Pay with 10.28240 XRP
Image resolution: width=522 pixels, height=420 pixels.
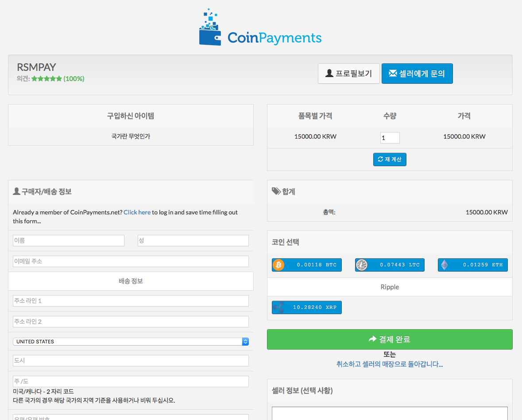[307, 307]
